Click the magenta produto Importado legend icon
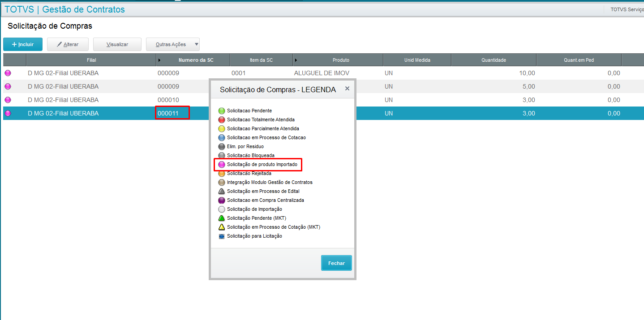The width and height of the screenshot is (644, 320). (x=221, y=164)
